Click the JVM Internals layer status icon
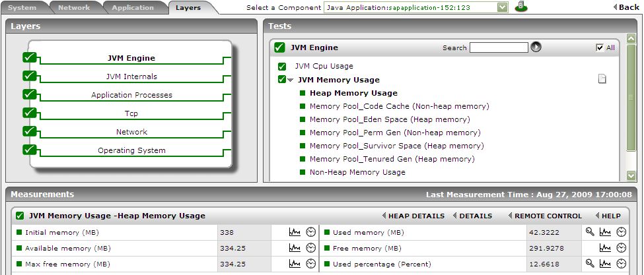 coord(30,76)
